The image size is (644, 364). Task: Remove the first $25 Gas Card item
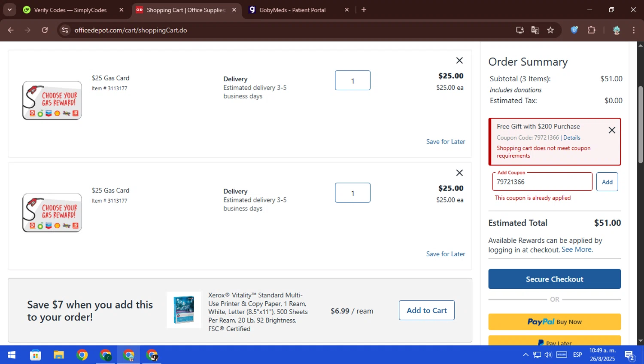coord(459,61)
